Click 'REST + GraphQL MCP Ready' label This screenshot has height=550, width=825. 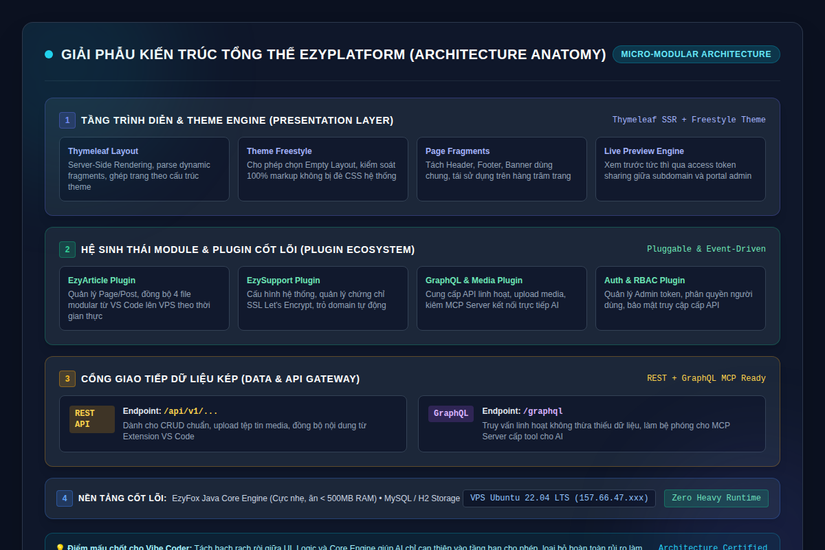point(706,378)
